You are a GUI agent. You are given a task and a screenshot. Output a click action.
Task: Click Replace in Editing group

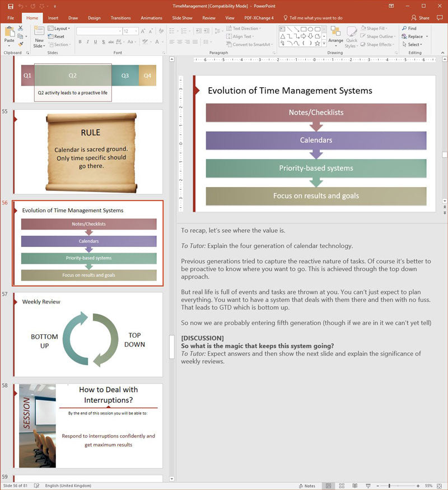(x=412, y=36)
